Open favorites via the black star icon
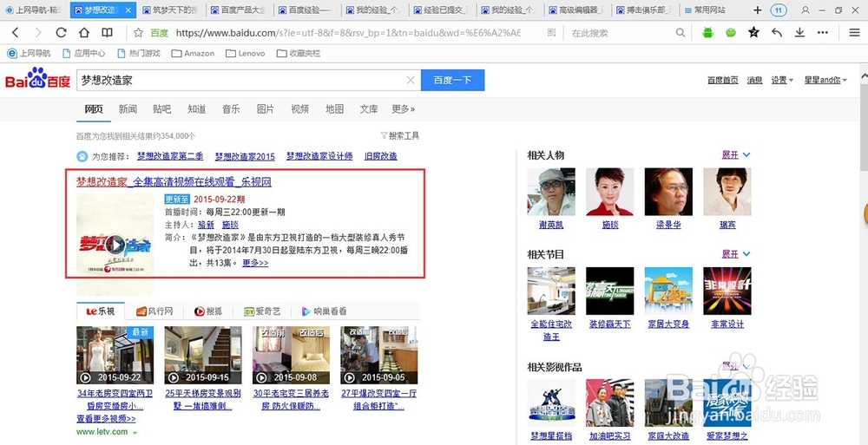 (753, 33)
